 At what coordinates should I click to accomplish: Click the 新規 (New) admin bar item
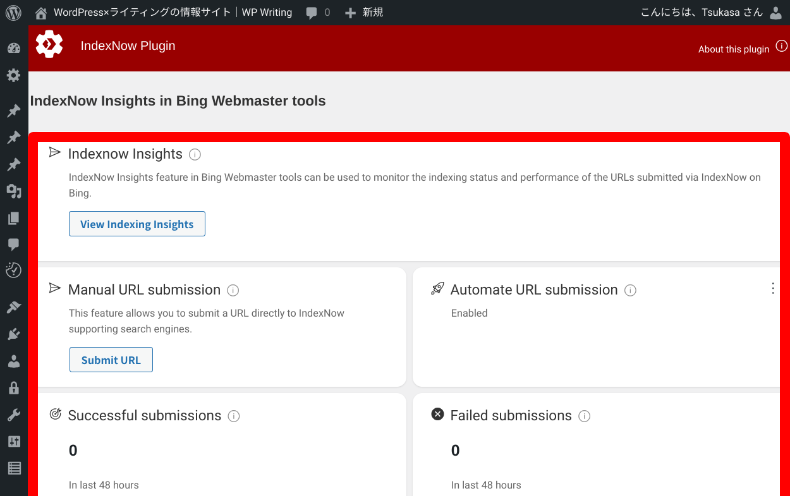tap(364, 13)
